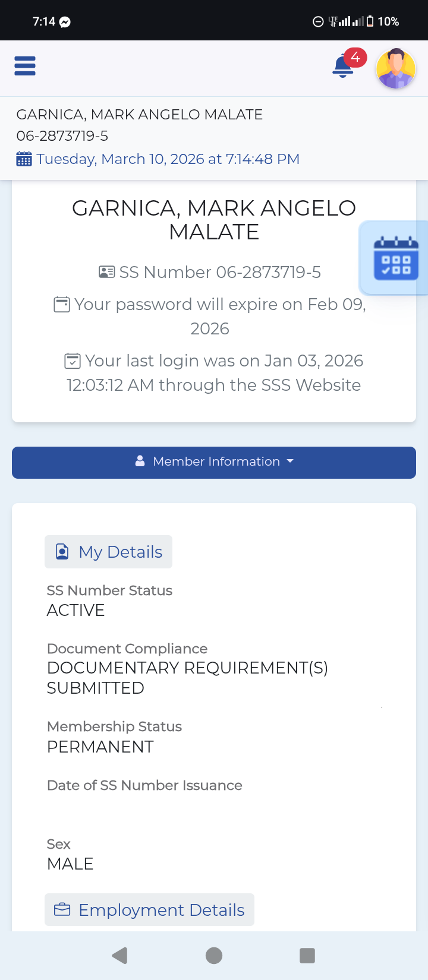Tap the calendar icon beside the date
The height and width of the screenshot is (980, 428).
(24, 159)
